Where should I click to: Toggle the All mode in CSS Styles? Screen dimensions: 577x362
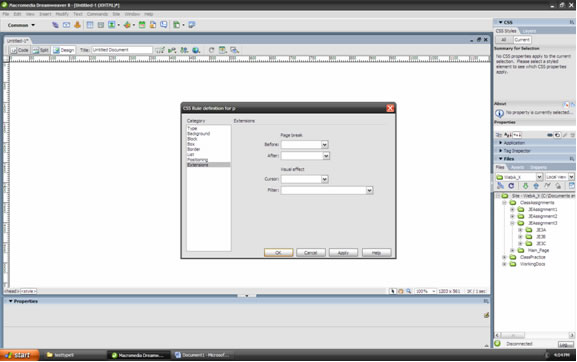pyautogui.click(x=504, y=40)
